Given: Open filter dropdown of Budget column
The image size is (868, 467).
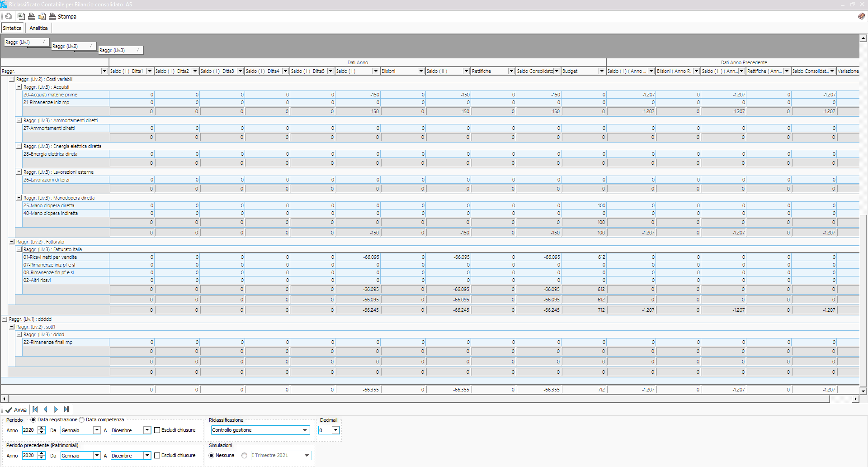Looking at the screenshot, I should click(x=602, y=71).
